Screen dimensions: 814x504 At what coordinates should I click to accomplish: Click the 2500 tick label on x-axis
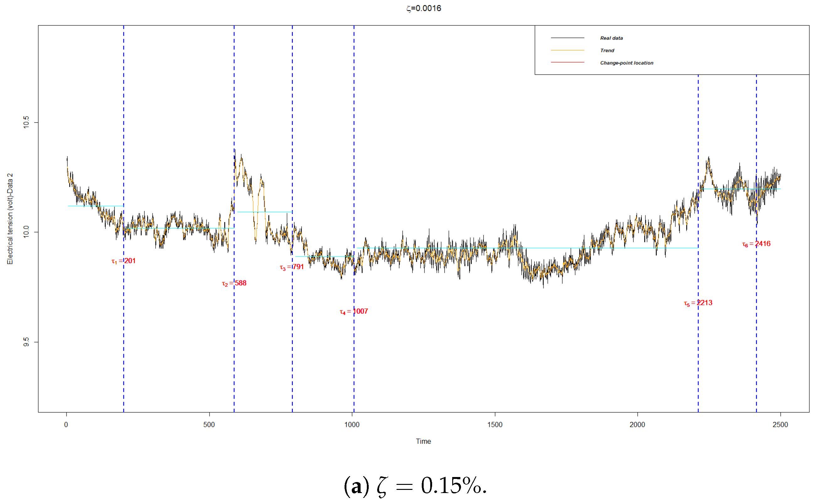click(780, 425)
